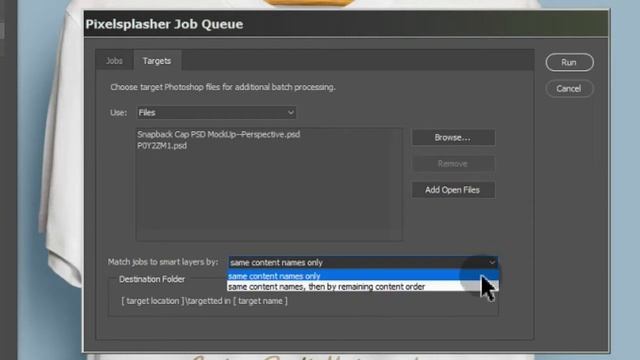
Task: Click Add Open Files button
Action: (453, 190)
